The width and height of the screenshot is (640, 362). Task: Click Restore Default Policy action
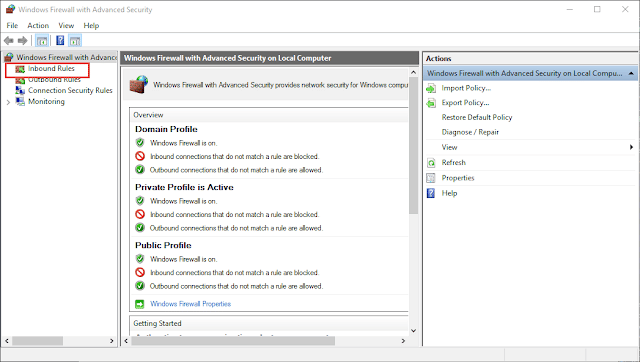pyautogui.click(x=477, y=118)
